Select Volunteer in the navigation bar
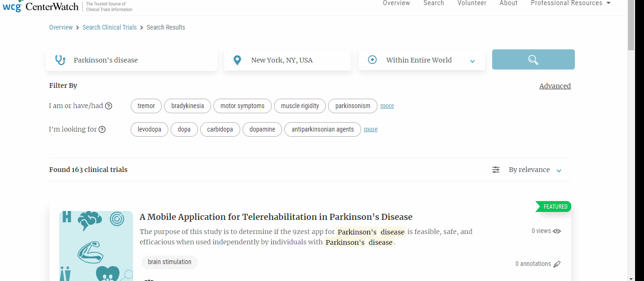644x281 pixels. pos(472,3)
